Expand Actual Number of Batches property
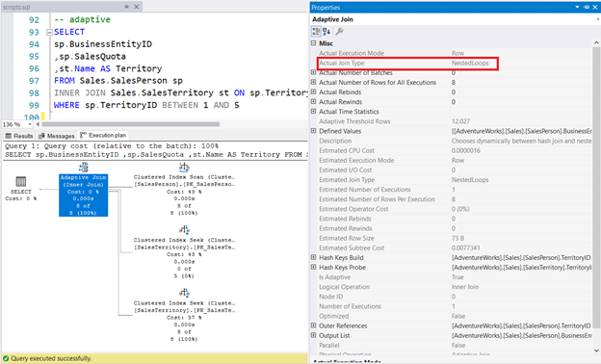The height and width of the screenshot is (364, 601). [x=314, y=72]
